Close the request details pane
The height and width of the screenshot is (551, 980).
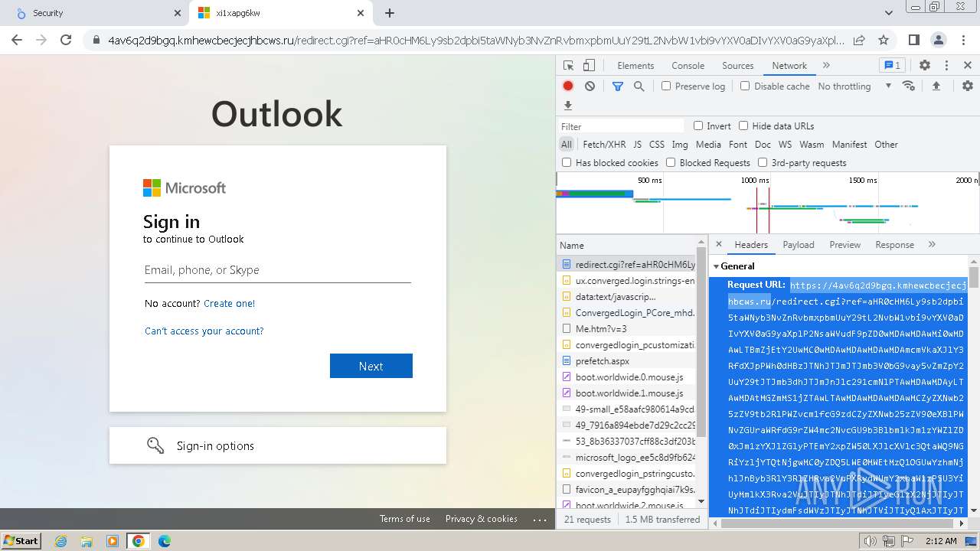click(719, 245)
